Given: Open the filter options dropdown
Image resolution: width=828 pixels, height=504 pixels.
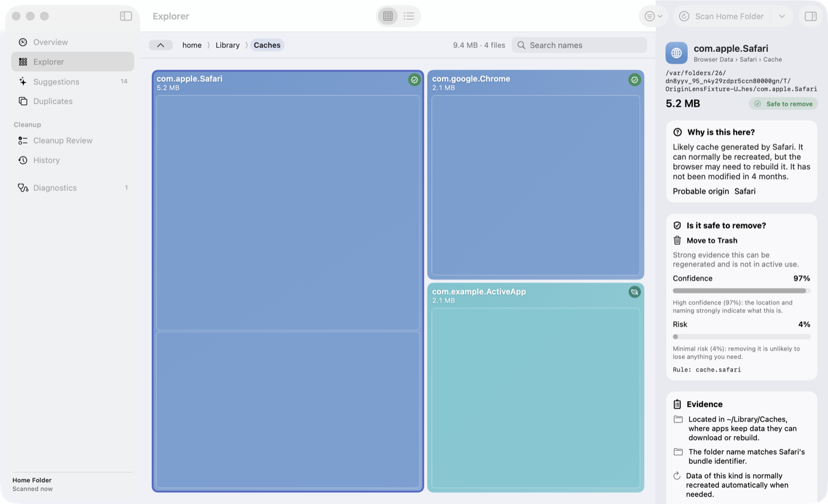Looking at the screenshot, I should tap(653, 16).
